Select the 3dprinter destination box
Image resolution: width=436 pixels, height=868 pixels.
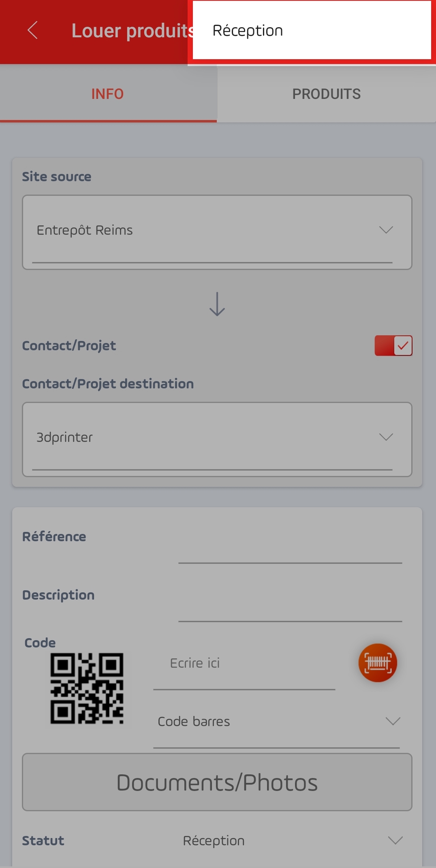point(217,439)
